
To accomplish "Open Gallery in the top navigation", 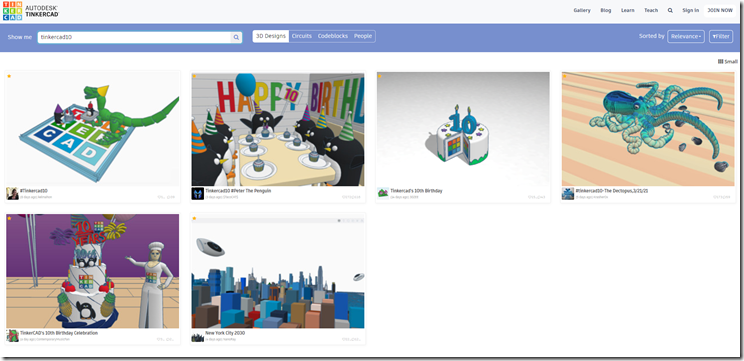I will (x=582, y=10).
